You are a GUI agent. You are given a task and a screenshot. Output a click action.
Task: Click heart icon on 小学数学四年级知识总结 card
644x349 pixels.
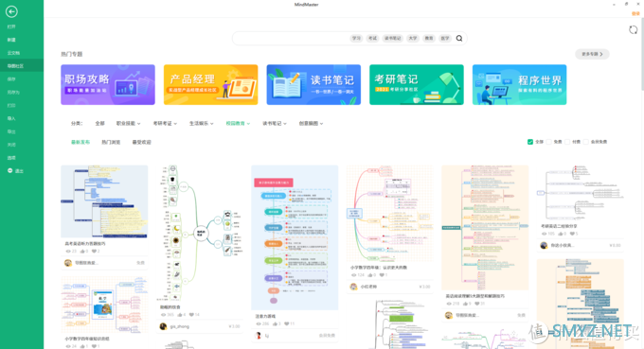[94, 346]
